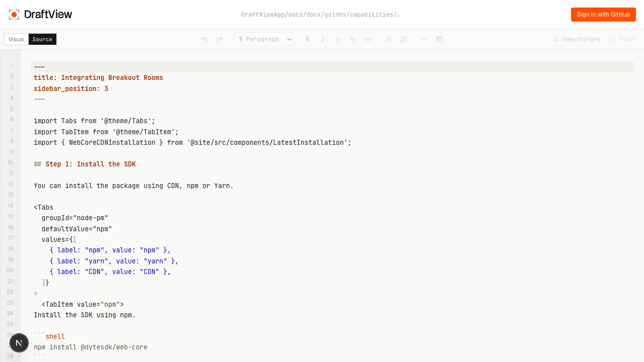The height and width of the screenshot is (362, 644).
Task: Click the DraftView logo
Action: [41, 15]
